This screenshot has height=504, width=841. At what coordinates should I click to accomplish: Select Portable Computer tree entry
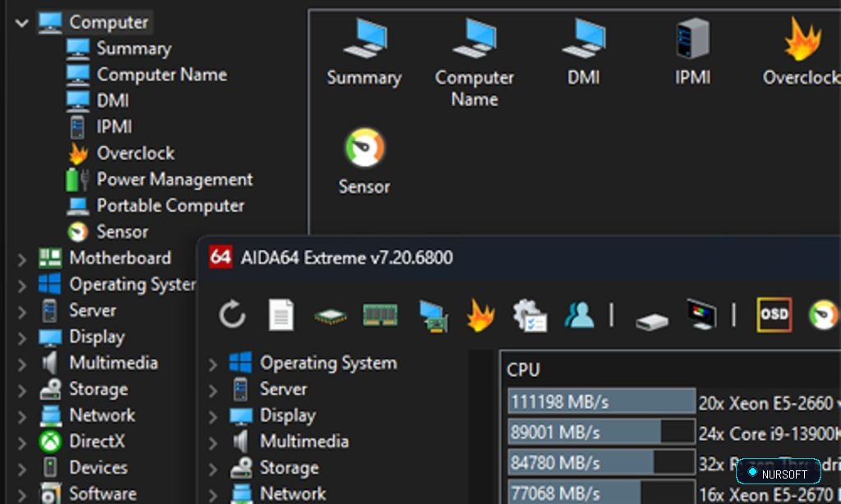tap(171, 205)
